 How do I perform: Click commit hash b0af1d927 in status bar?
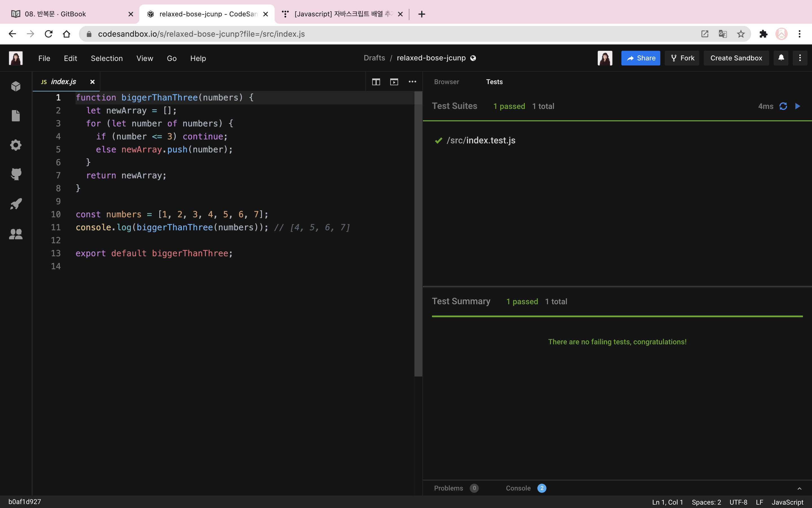point(25,502)
